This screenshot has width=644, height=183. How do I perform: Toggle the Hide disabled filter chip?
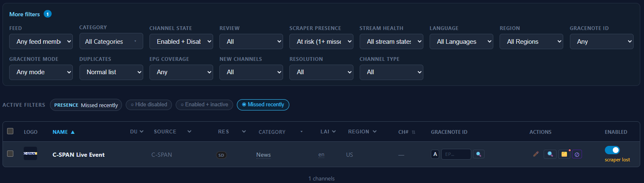click(149, 105)
